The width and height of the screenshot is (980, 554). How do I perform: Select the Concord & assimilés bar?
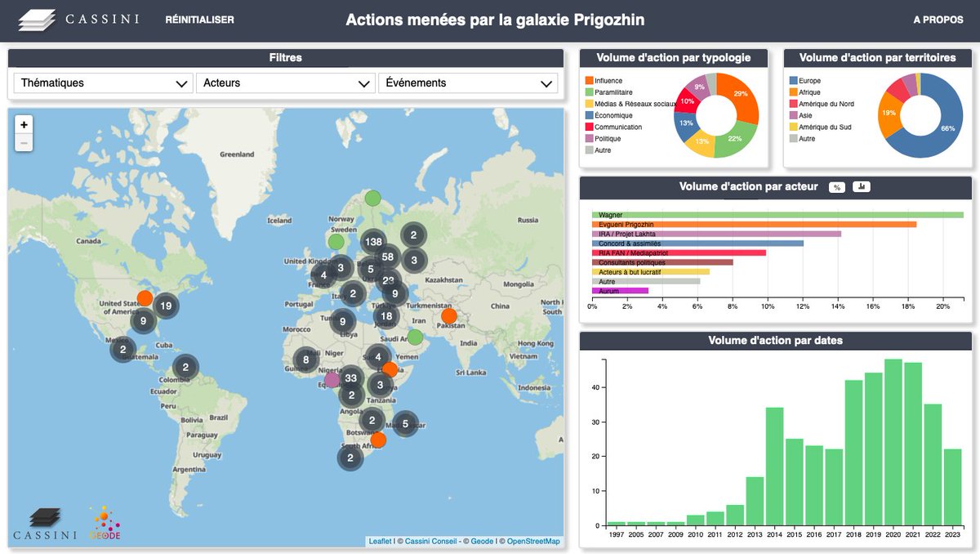coord(697,243)
